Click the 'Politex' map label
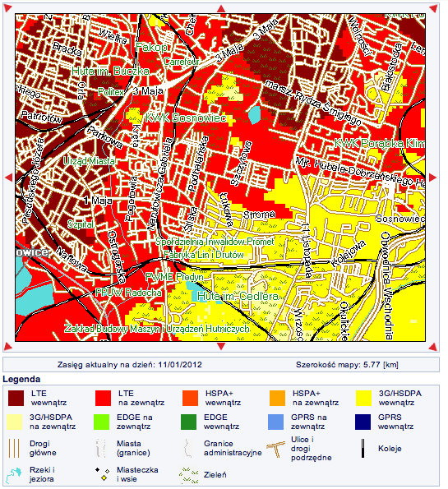The height and width of the screenshot is (489, 448). point(111,92)
